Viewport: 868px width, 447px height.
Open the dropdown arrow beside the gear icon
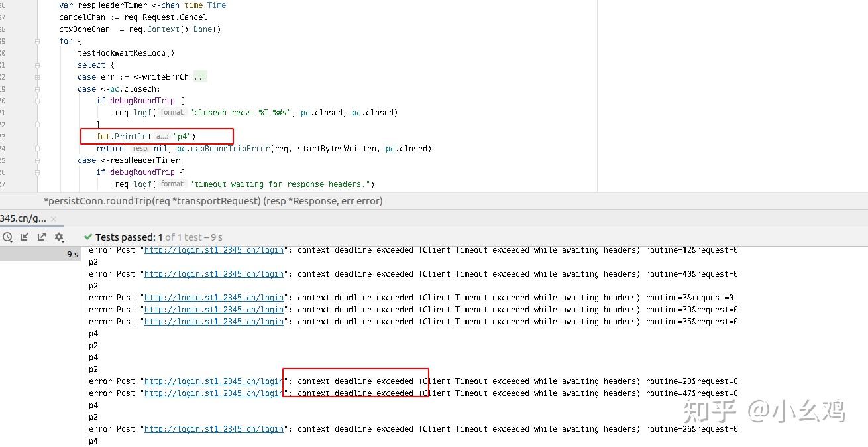(64, 240)
